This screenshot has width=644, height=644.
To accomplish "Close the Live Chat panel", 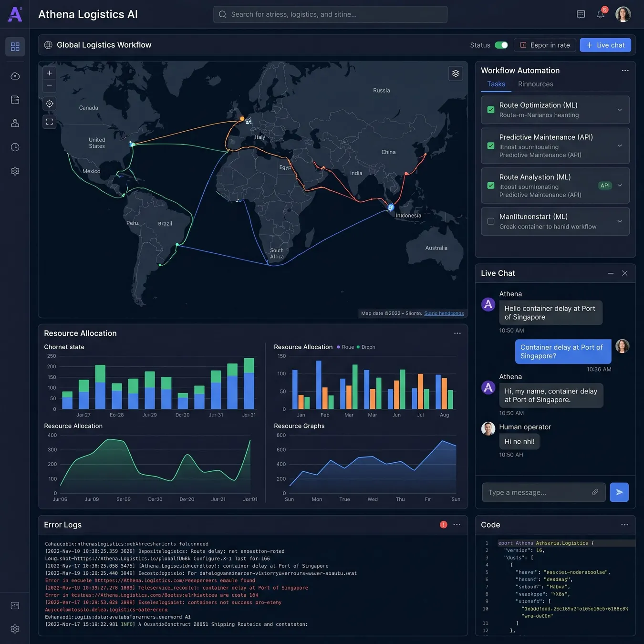I will pyautogui.click(x=624, y=273).
